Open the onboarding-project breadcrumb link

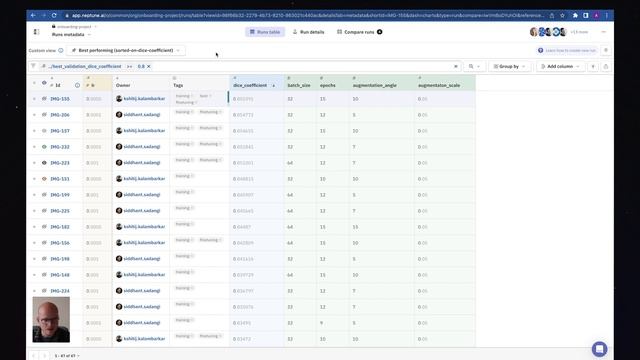[74, 27]
